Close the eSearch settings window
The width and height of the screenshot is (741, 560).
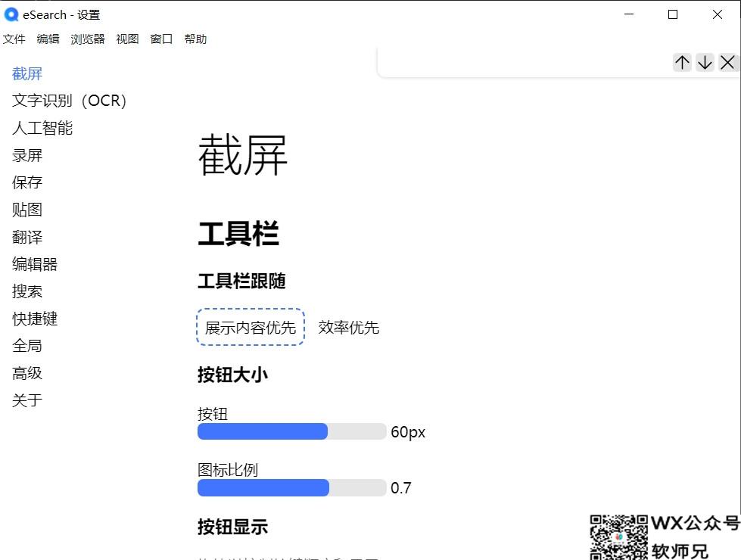718,14
